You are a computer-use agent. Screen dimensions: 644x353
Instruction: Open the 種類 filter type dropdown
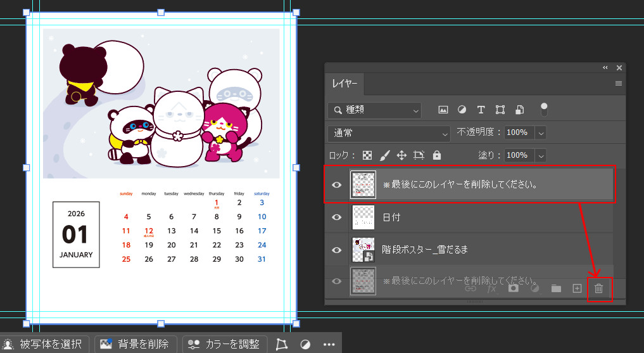[374, 110]
